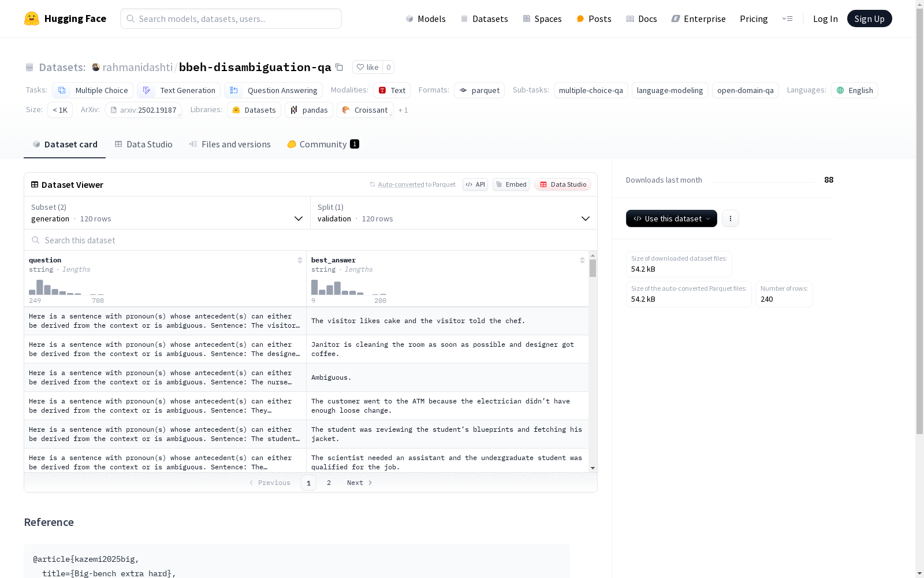Select the Question Answering task tag

click(x=274, y=90)
